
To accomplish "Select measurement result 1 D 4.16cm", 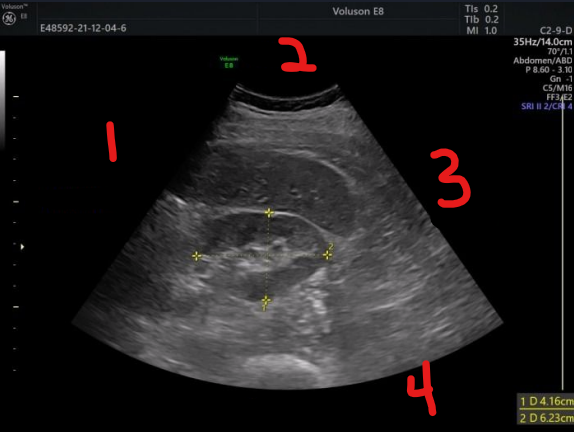I will tap(546, 401).
